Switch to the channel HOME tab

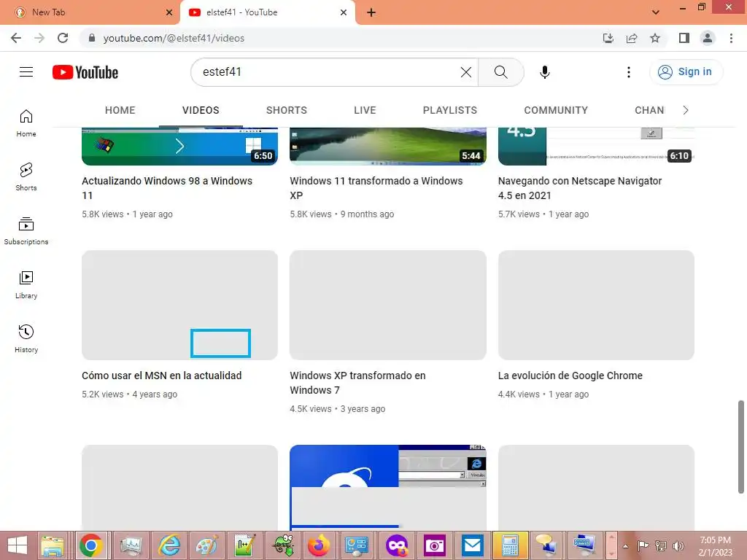pos(120,110)
